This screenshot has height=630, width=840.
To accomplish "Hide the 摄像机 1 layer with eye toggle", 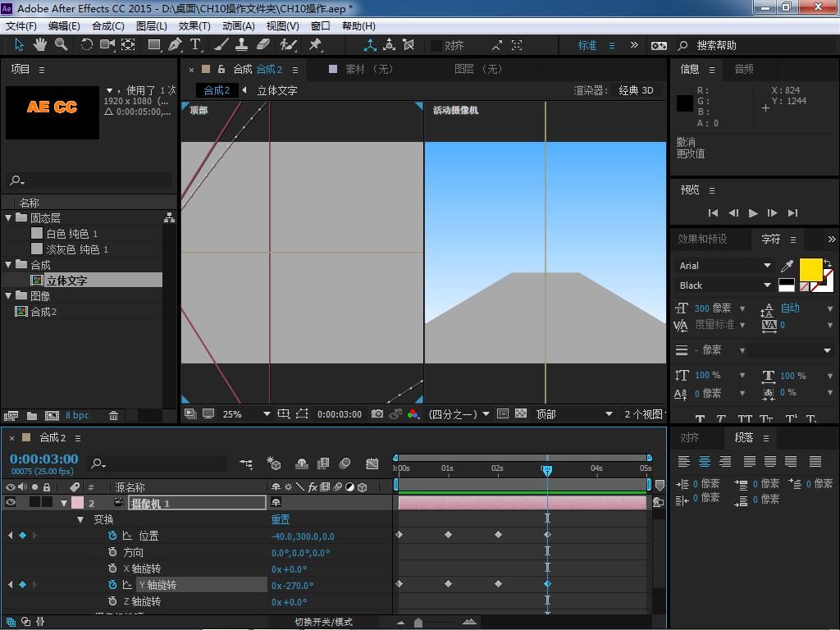I will (11, 503).
